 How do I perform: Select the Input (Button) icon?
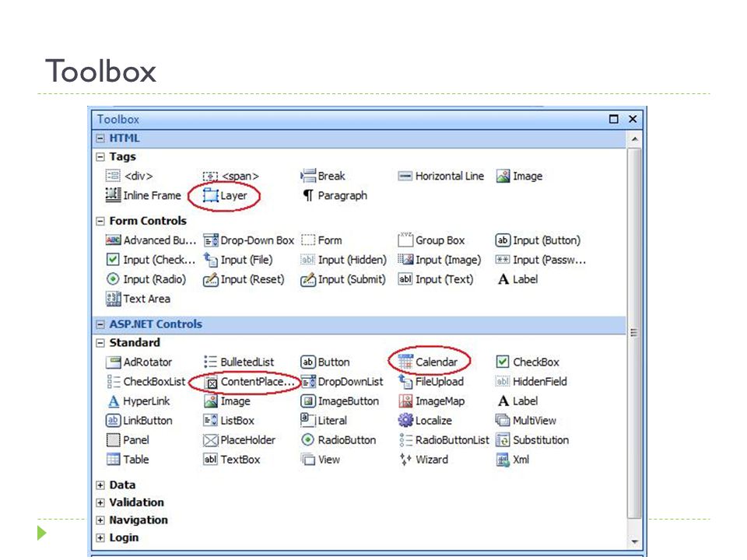(x=503, y=240)
